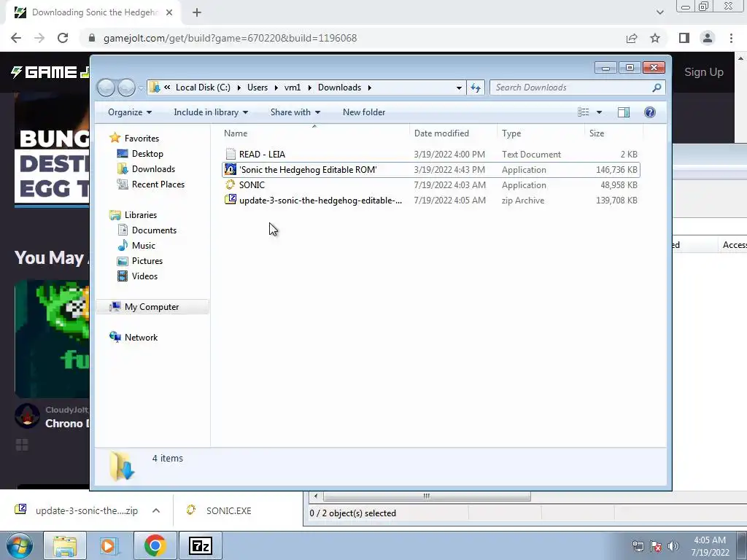Open update-3-sonic-the zip from download bar
Screen dimensions: 747x560
[x=87, y=510]
